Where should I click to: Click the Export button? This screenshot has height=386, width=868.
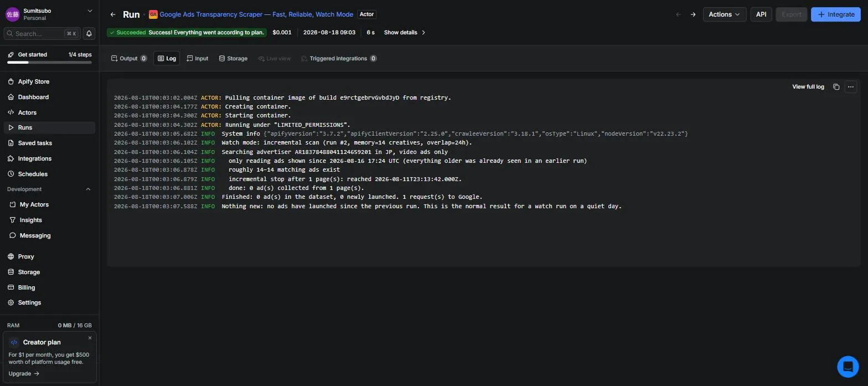(791, 14)
